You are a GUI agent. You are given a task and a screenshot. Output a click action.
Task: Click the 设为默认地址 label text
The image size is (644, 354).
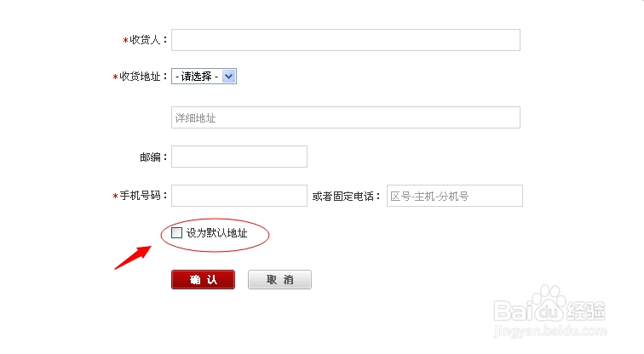[217, 232]
